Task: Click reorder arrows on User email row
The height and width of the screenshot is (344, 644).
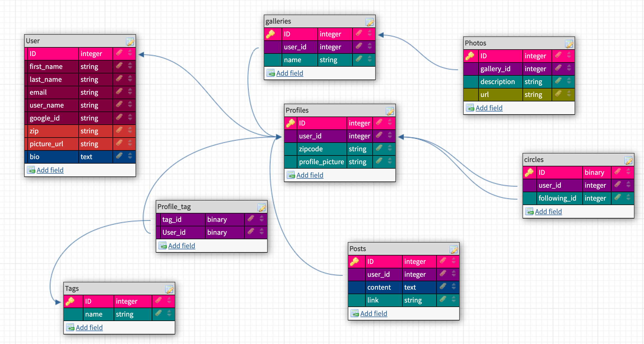Action: pyautogui.click(x=130, y=91)
